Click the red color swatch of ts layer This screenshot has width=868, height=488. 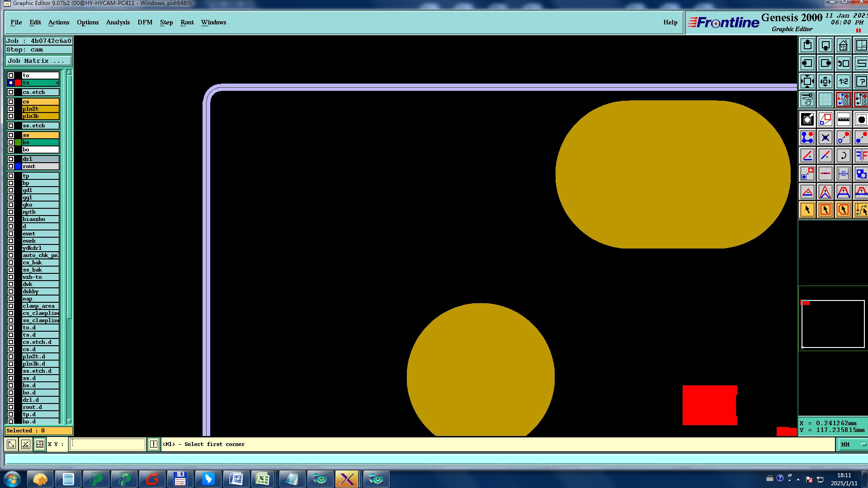pyautogui.click(x=18, y=83)
